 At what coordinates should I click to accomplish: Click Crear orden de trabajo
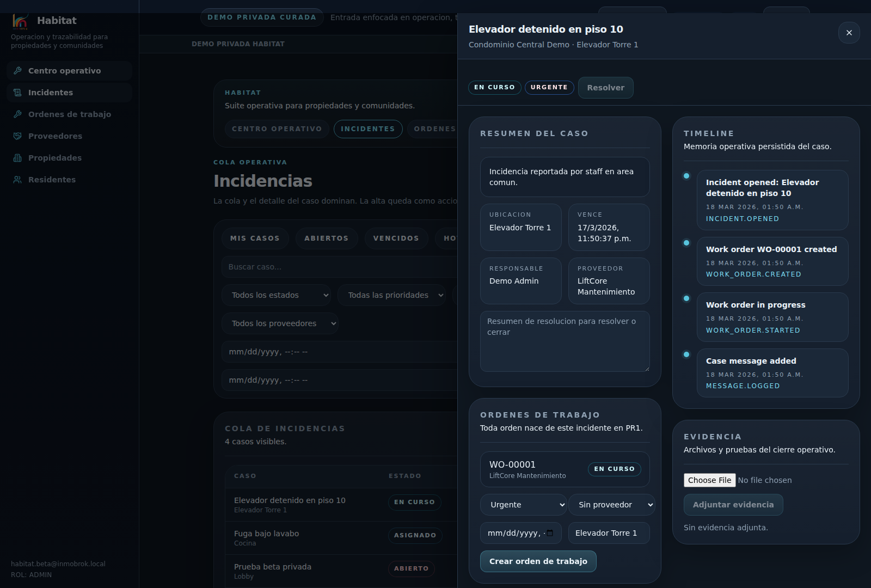(x=538, y=561)
